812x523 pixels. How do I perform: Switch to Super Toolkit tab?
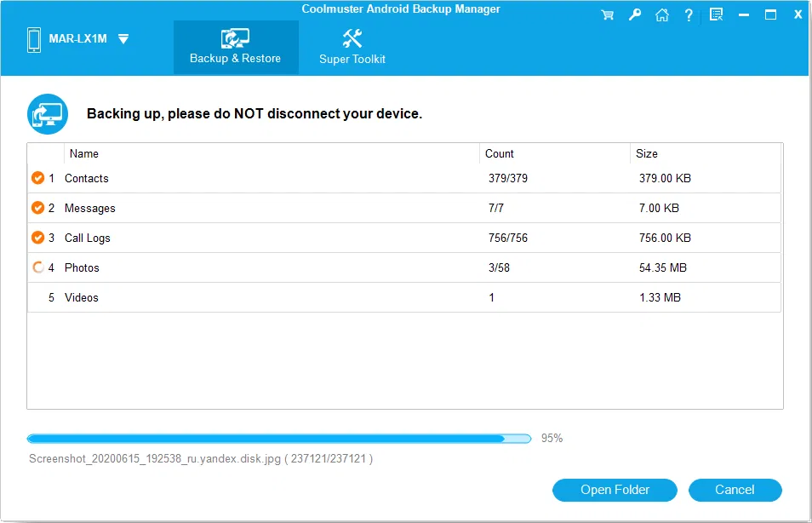point(352,47)
